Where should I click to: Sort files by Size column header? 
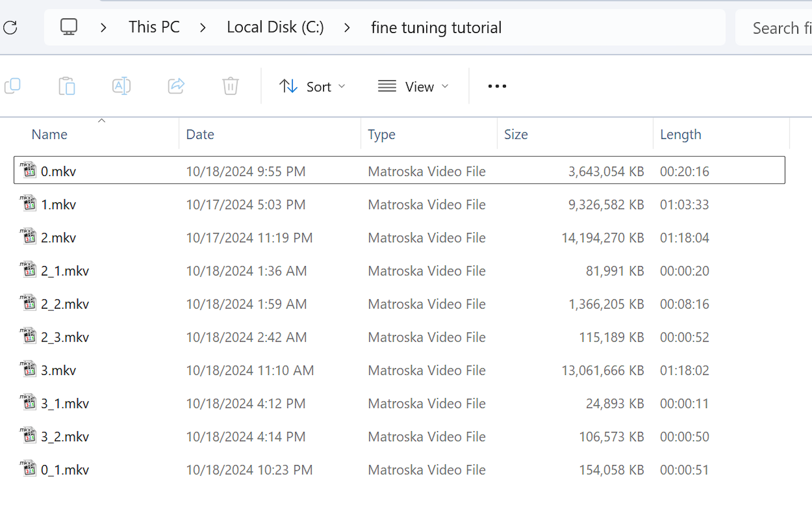(x=516, y=134)
